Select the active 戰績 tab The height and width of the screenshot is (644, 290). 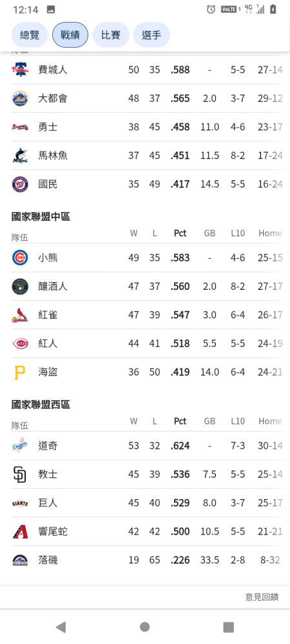[70, 35]
